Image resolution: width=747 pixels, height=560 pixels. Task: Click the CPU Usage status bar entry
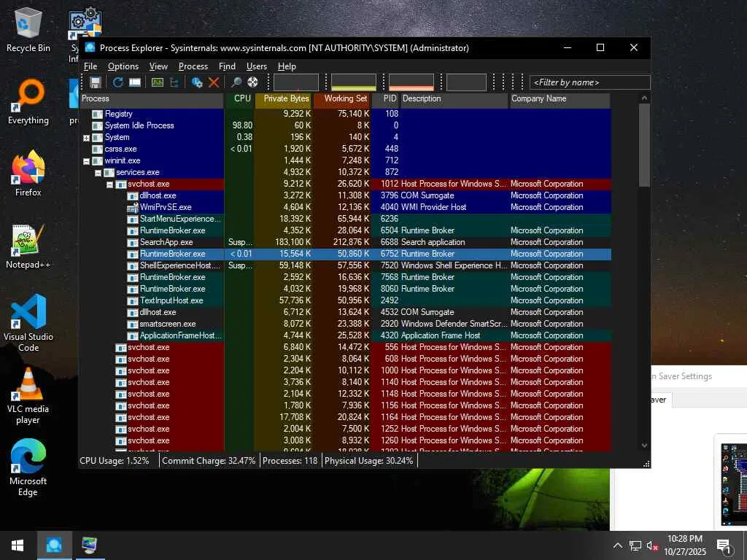point(115,461)
